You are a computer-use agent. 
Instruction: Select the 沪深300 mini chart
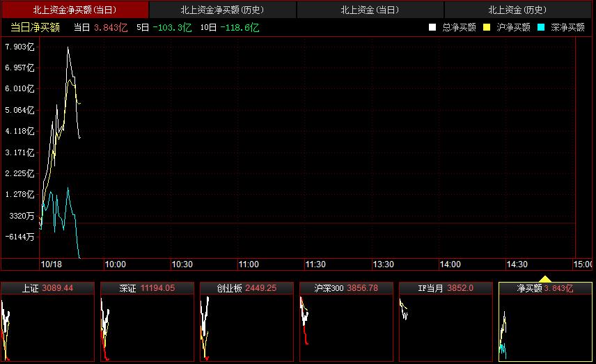point(346,322)
